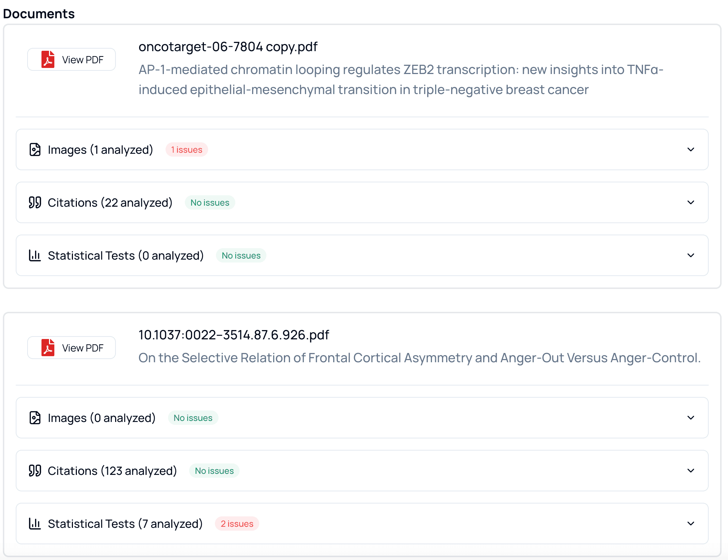Click the Citations quote icon, 123 analyzed
Image resolution: width=728 pixels, height=560 pixels.
(x=35, y=471)
